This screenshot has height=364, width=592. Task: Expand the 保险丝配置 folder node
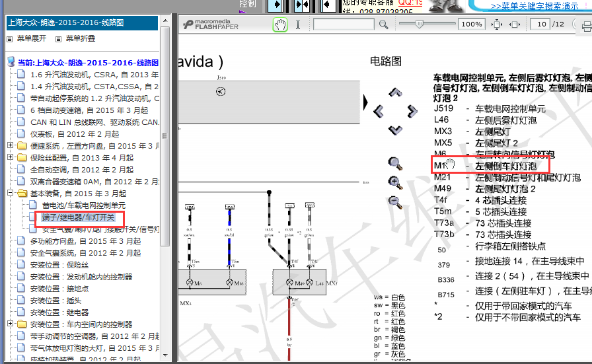click(x=10, y=157)
